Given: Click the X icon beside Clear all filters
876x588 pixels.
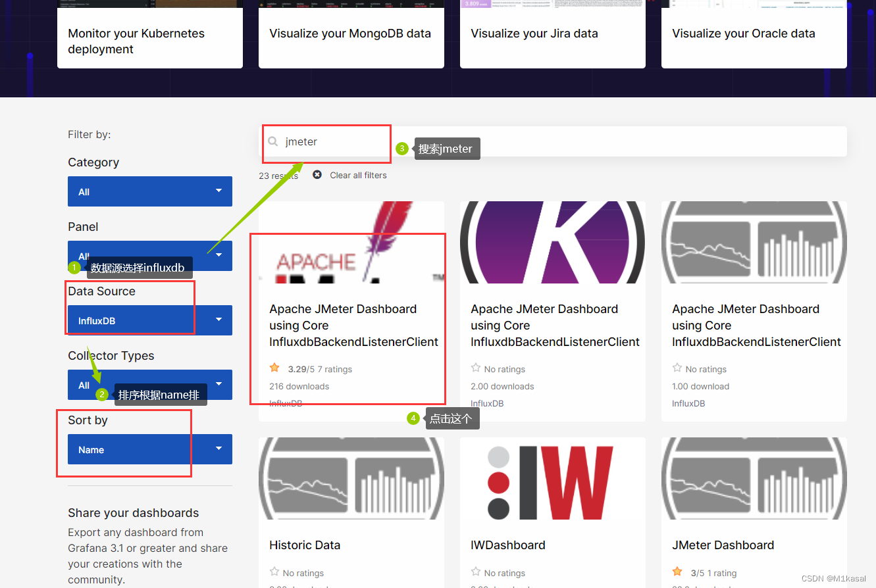Looking at the screenshot, I should click(x=317, y=175).
